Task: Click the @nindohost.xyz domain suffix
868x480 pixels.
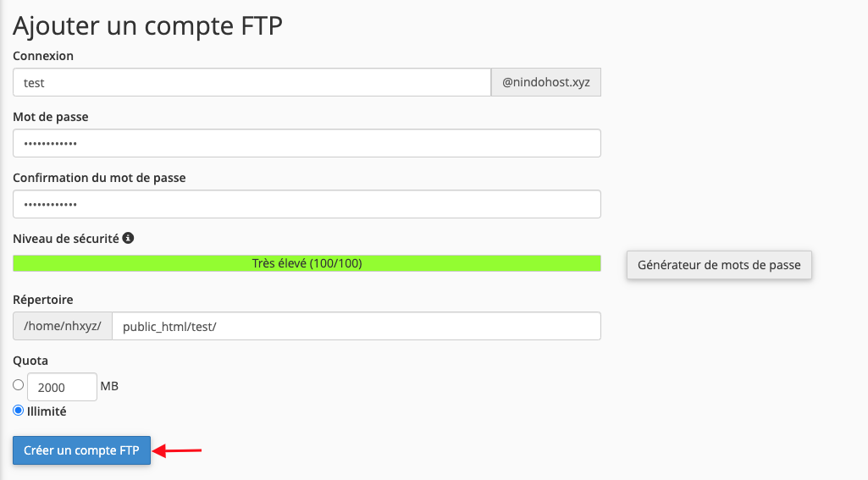Action: pos(546,82)
